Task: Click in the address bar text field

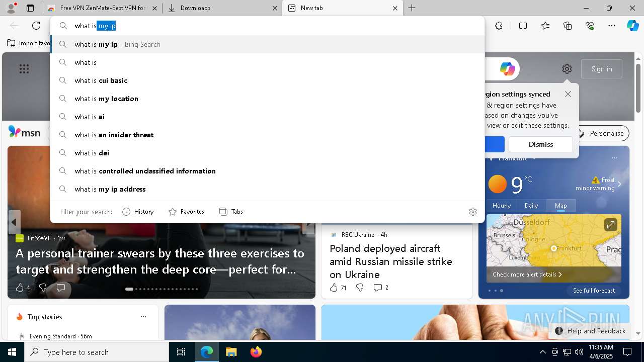Action: tap(277, 26)
